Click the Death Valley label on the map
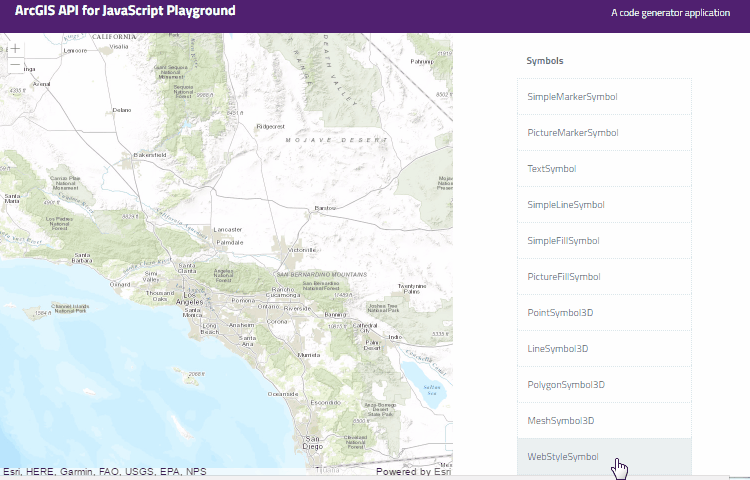Image resolution: width=750 pixels, height=480 pixels. [x=341, y=69]
